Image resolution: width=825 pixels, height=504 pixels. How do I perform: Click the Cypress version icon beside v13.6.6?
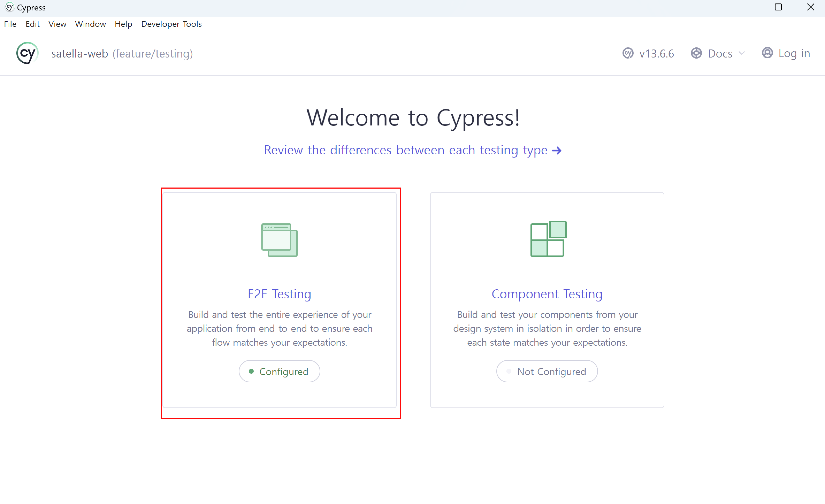pos(628,53)
